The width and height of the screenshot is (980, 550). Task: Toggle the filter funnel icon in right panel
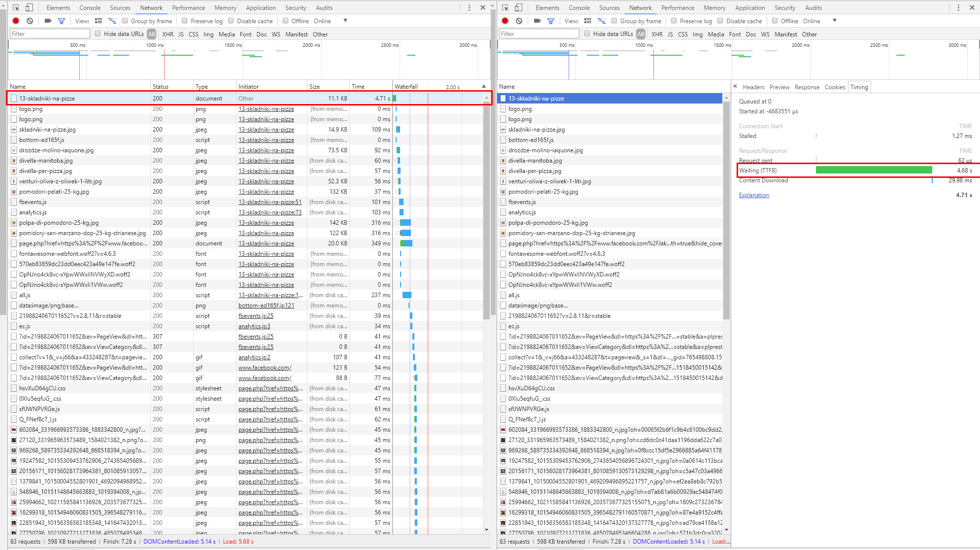[551, 21]
